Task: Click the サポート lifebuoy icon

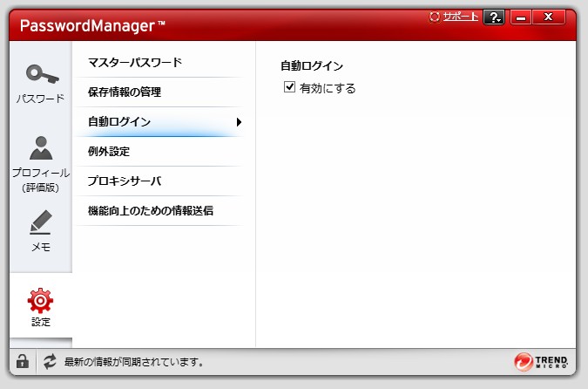Action: [435, 17]
